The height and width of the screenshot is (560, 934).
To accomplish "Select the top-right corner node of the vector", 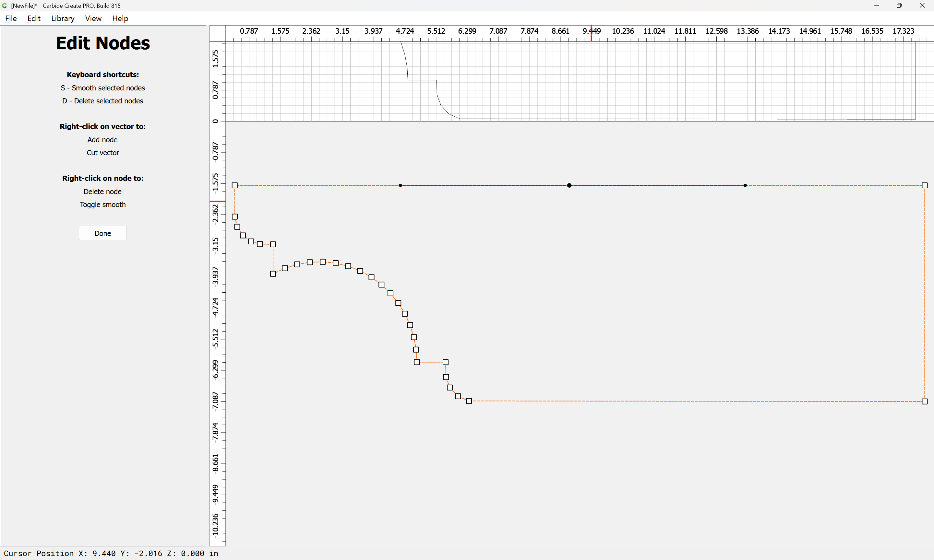I will tap(925, 185).
